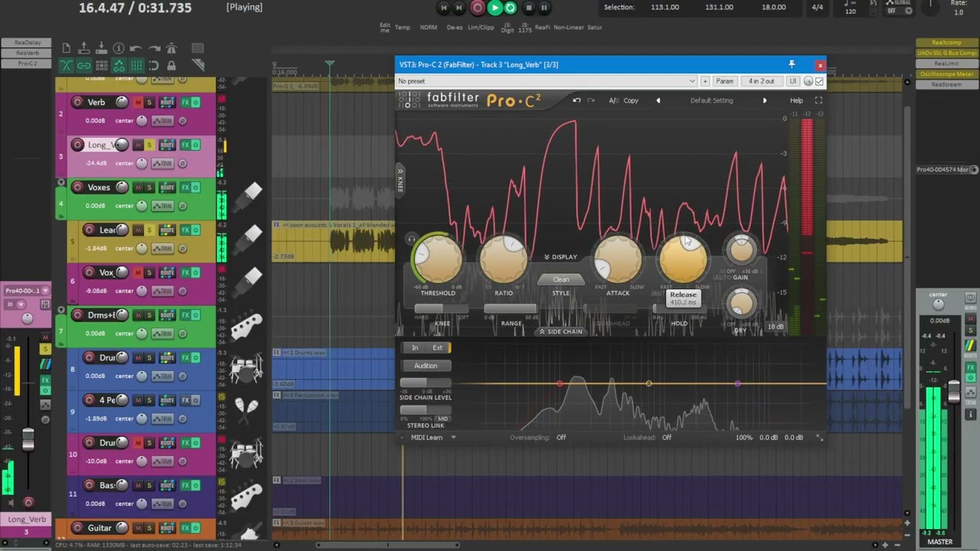
Task: Select next preset arrow in Pro-C 2
Action: [764, 100]
